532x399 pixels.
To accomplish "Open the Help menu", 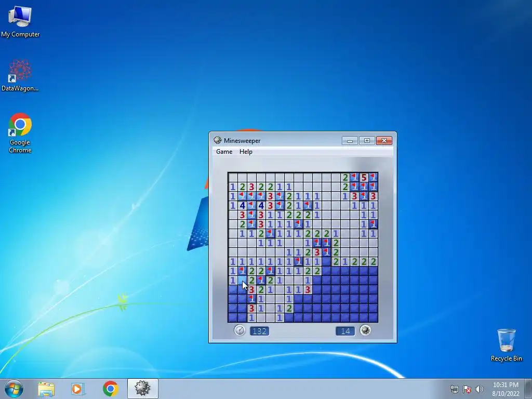I will pyautogui.click(x=246, y=152).
